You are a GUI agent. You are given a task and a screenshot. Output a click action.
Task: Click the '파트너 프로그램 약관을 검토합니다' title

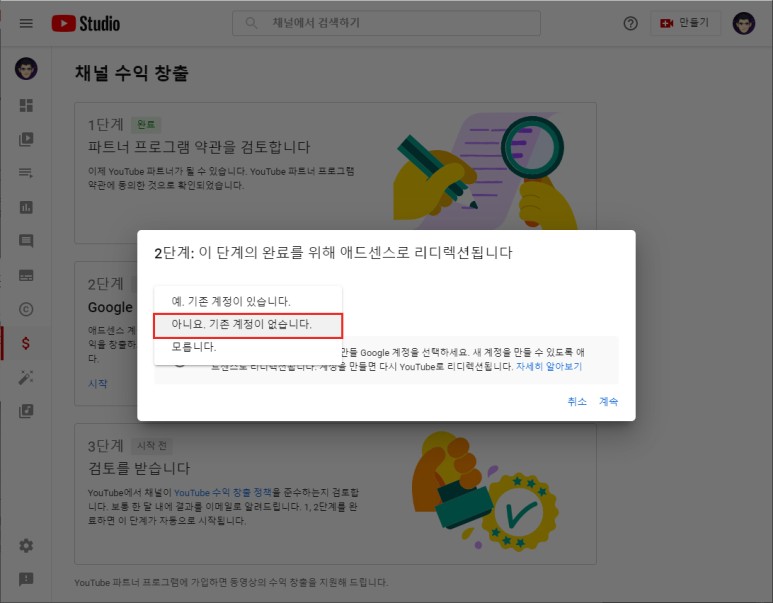point(199,147)
